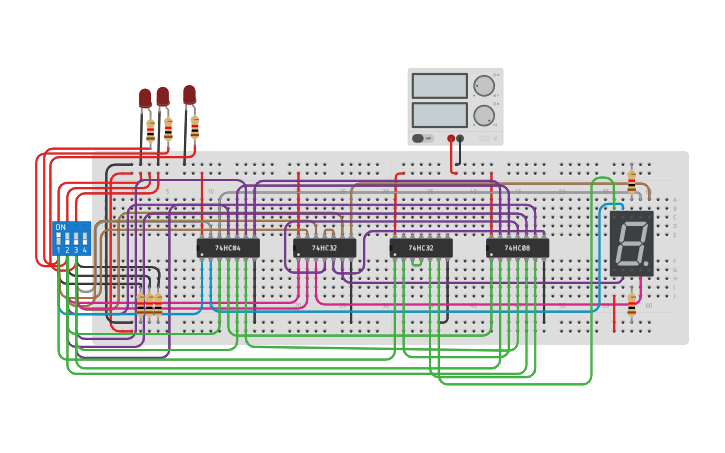Select the middle red LED
The width and height of the screenshot is (725, 453).
click(163, 96)
